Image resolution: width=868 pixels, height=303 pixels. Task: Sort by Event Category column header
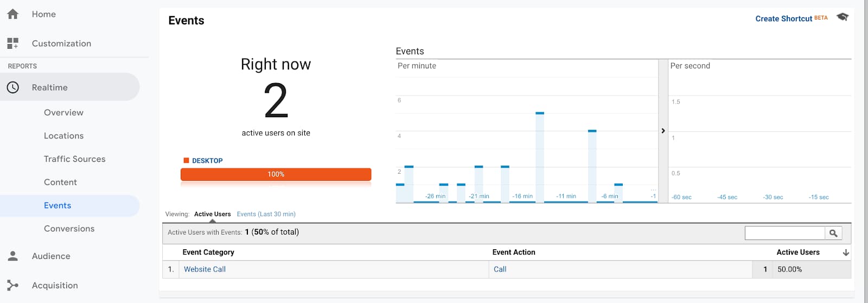click(x=208, y=252)
